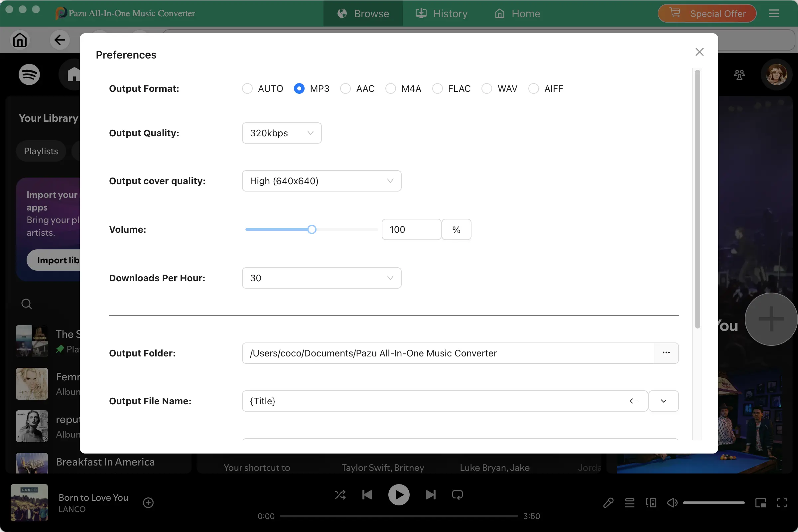798x532 pixels.
Task: Select the FLAC output format
Action: pyautogui.click(x=438, y=88)
